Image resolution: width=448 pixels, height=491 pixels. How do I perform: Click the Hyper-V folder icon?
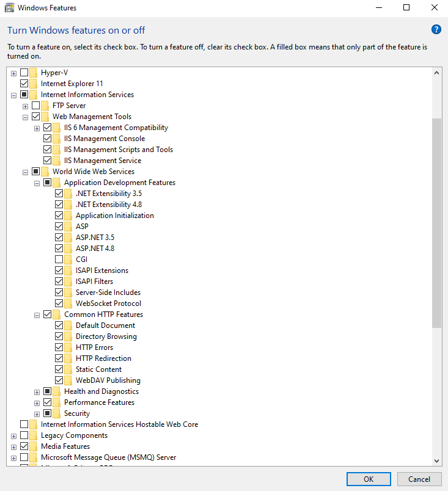click(x=33, y=73)
